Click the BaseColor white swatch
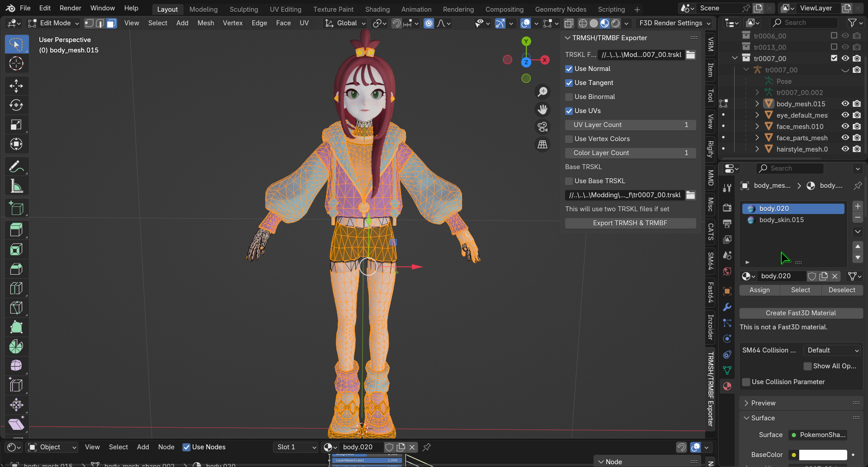This screenshot has width=868, height=467. click(823, 455)
